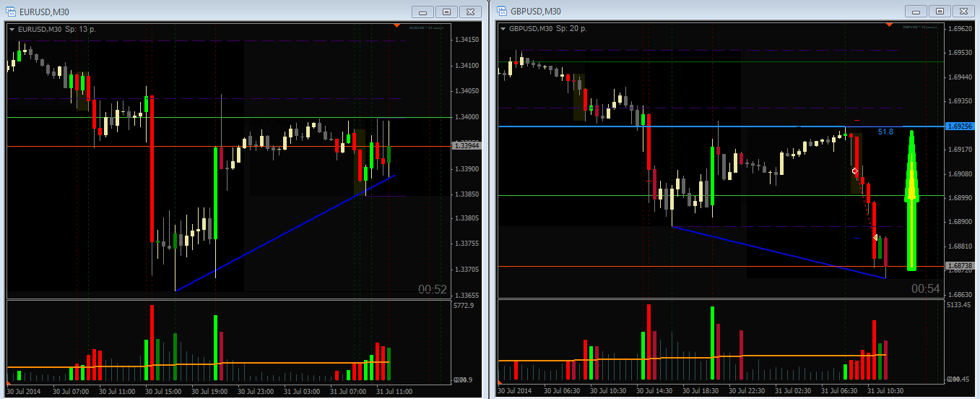This screenshot has height=399, width=980.
Task: Click volume scale value 5133.45
Action: coord(958,306)
